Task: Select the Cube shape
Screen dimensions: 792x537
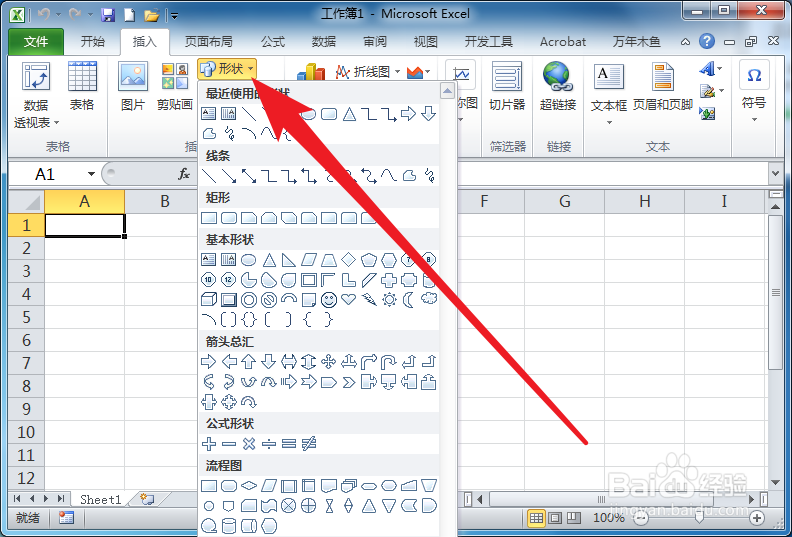Action: 209,300
